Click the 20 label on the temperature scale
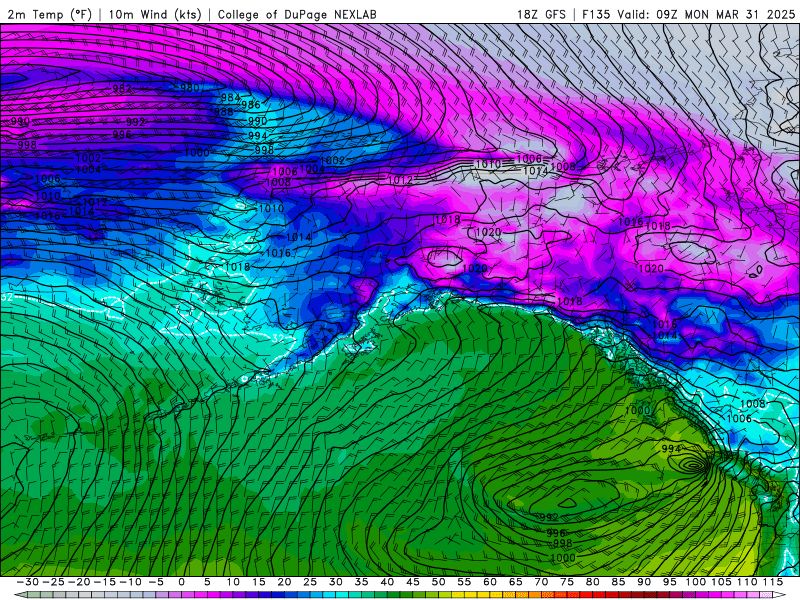800x600 pixels. [284, 582]
